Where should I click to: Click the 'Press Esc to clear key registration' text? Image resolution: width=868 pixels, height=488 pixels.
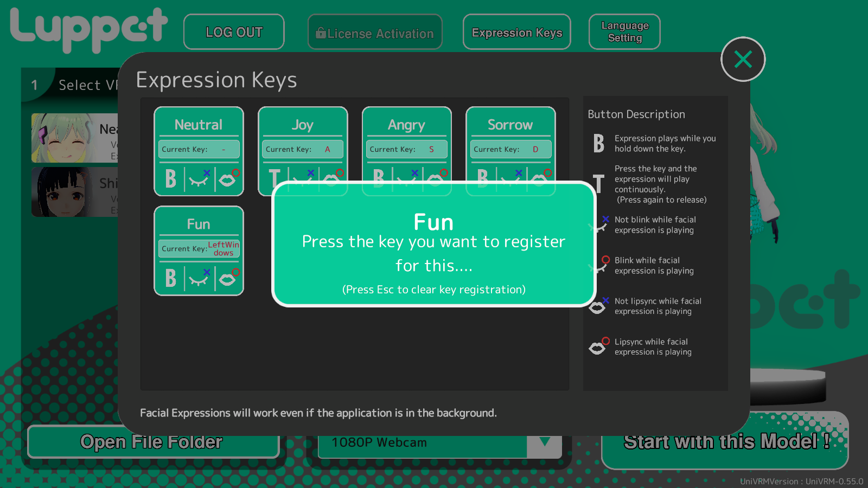pos(434,290)
